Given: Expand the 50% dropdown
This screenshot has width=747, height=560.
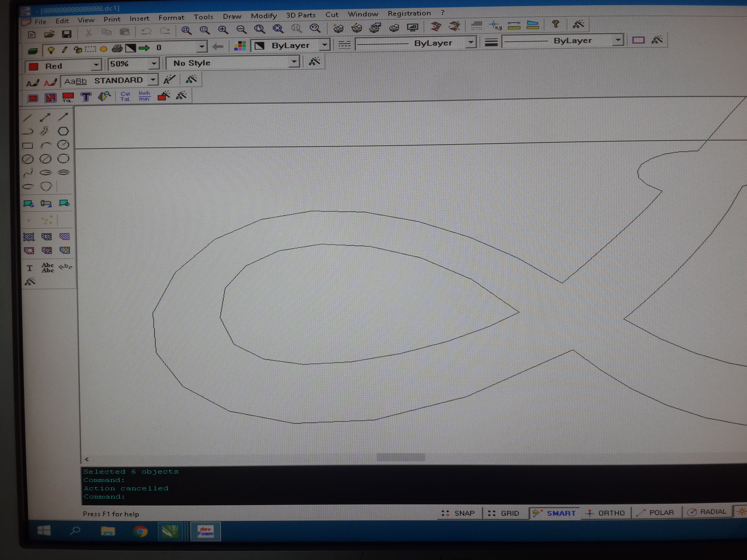Looking at the screenshot, I should pyautogui.click(x=154, y=63).
